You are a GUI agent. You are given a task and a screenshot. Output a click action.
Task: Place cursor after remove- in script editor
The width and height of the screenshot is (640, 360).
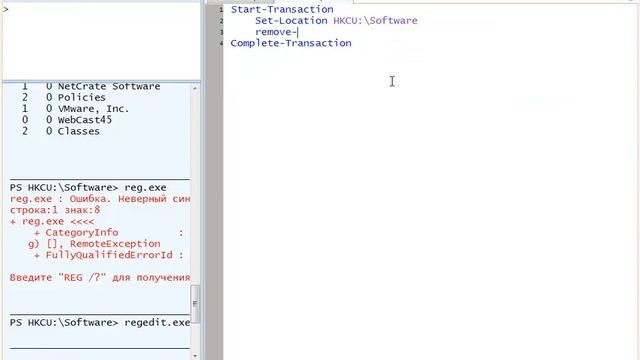coord(298,32)
